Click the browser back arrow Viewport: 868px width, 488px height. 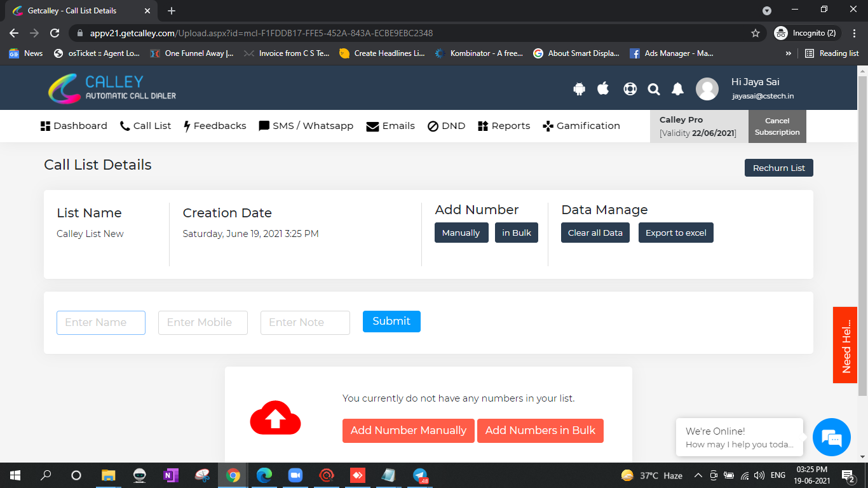tap(14, 33)
